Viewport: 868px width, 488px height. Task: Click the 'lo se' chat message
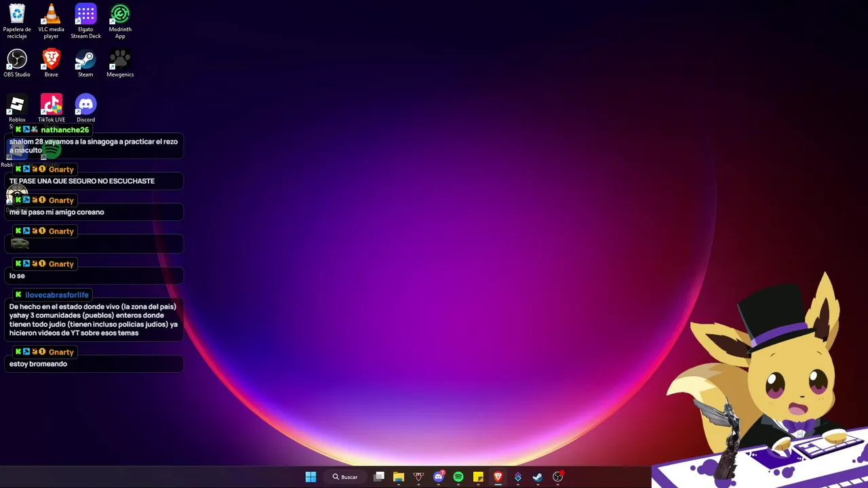click(x=17, y=276)
